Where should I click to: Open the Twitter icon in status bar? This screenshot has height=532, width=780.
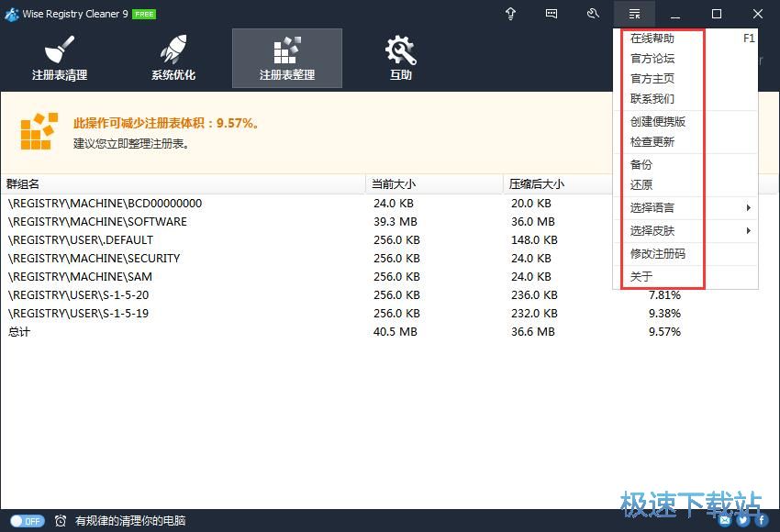(x=742, y=520)
